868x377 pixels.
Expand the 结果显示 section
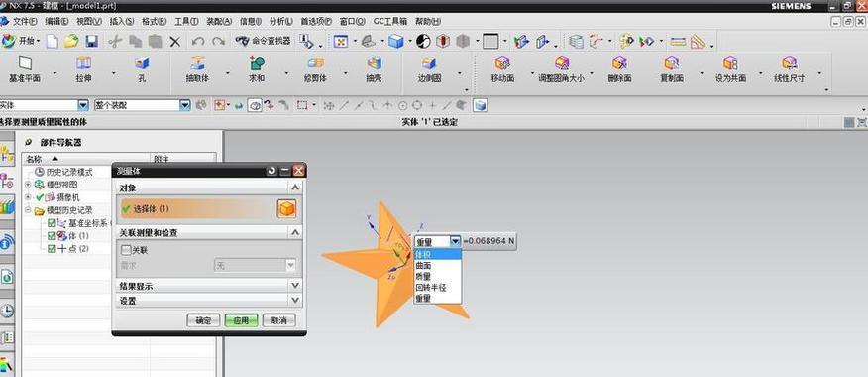295,286
